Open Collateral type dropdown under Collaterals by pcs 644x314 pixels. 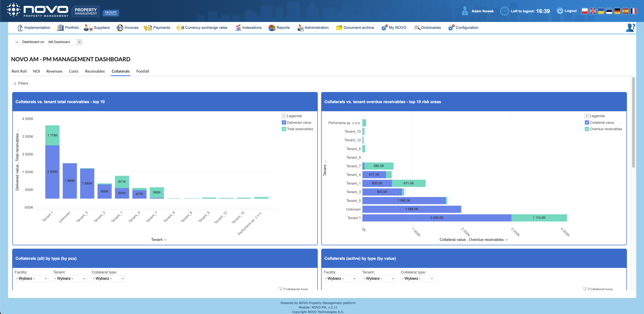pyautogui.click(x=108, y=278)
